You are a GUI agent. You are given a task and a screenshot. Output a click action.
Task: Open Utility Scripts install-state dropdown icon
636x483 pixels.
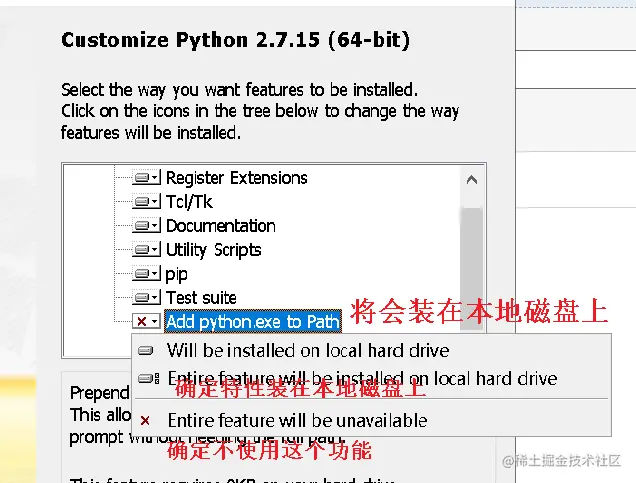click(146, 249)
